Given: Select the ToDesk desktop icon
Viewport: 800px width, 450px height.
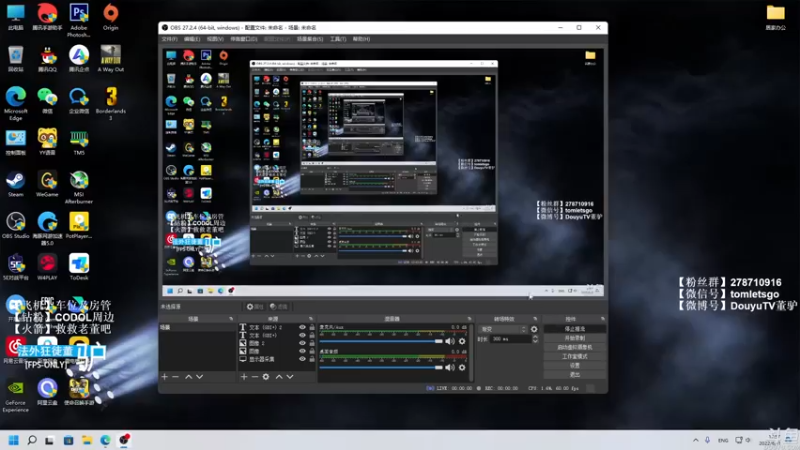Looking at the screenshot, I should [79, 267].
